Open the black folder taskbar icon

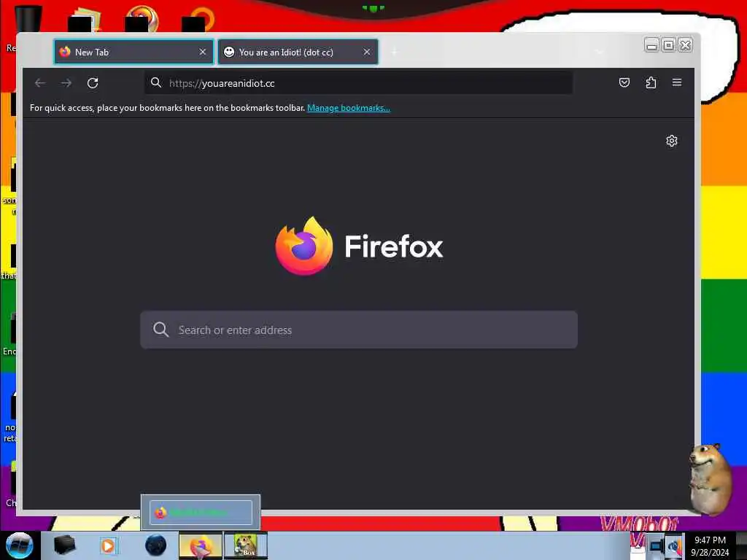(64, 545)
